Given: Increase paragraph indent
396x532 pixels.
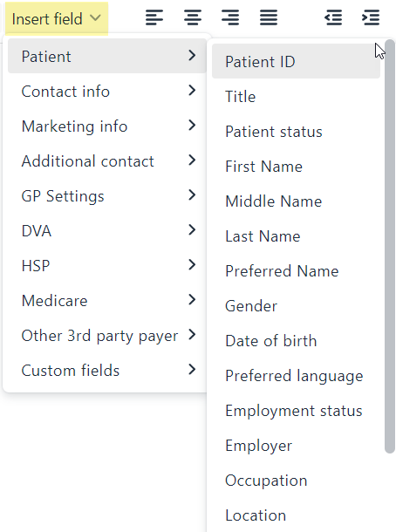Looking at the screenshot, I should coord(371,18).
